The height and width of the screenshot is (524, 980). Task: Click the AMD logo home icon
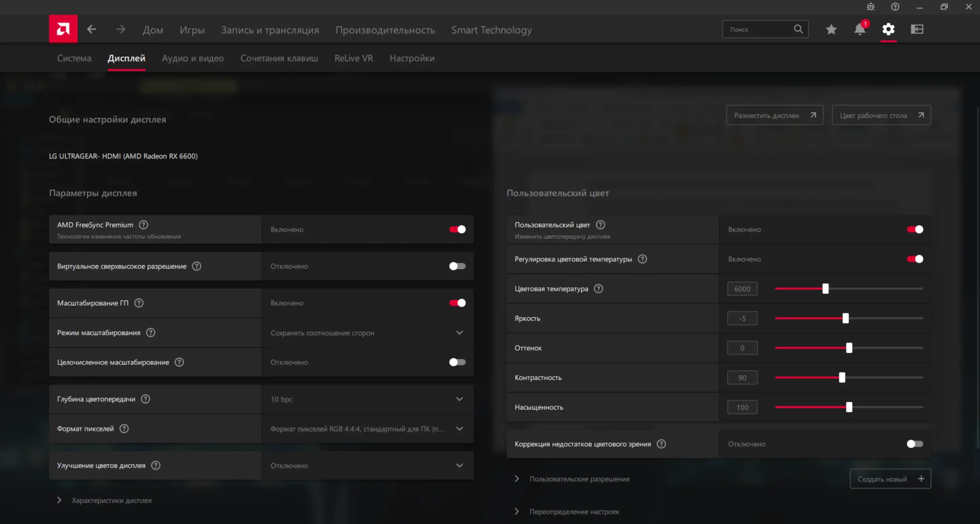point(63,29)
